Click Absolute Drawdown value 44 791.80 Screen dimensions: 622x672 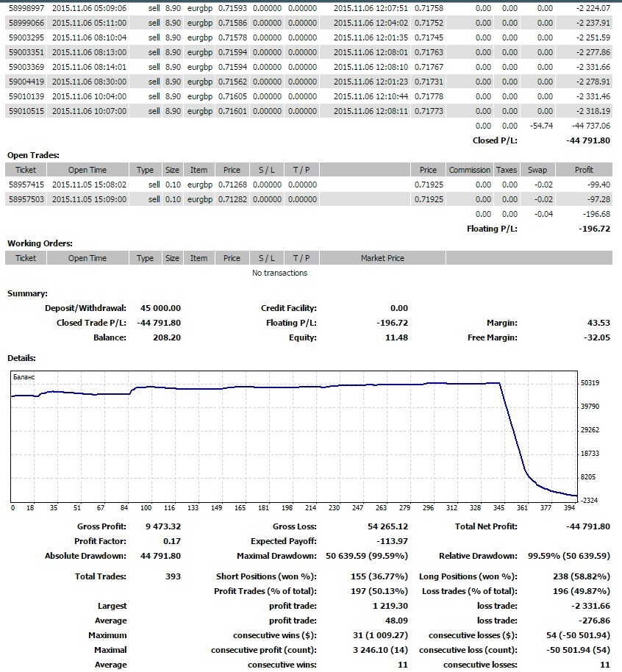pyautogui.click(x=160, y=556)
